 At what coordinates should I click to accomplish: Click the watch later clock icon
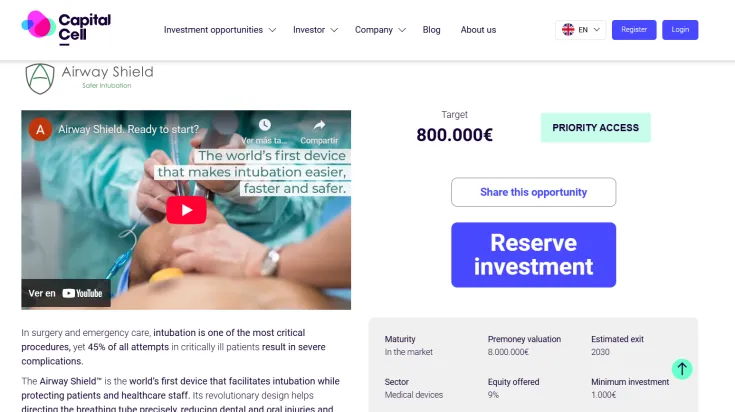[x=265, y=125]
